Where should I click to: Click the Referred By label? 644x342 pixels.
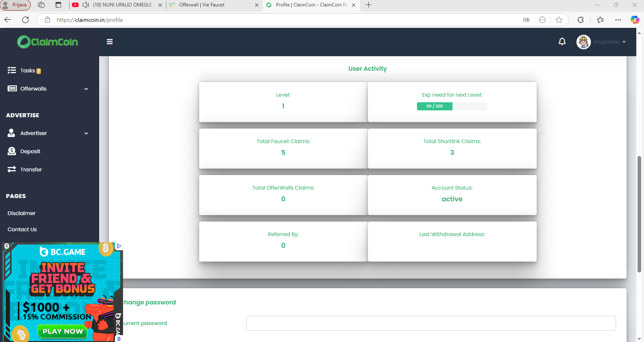283,234
